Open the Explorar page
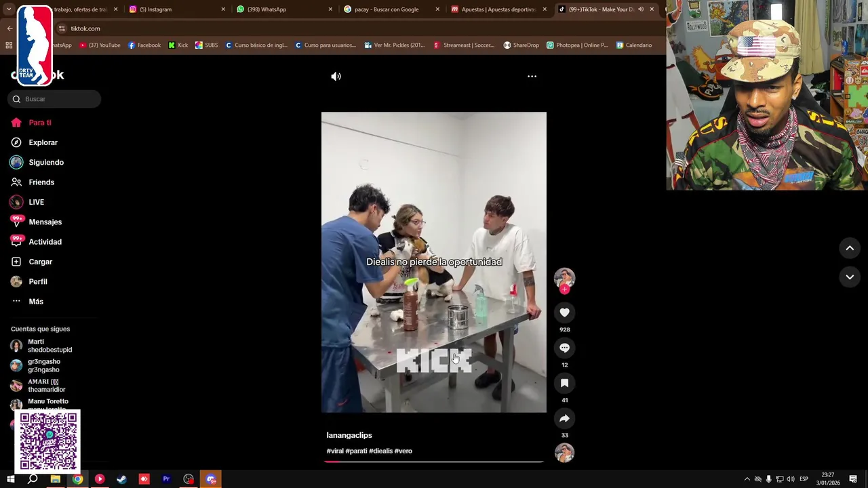Image resolution: width=868 pixels, height=488 pixels. pyautogui.click(x=35, y=142)
